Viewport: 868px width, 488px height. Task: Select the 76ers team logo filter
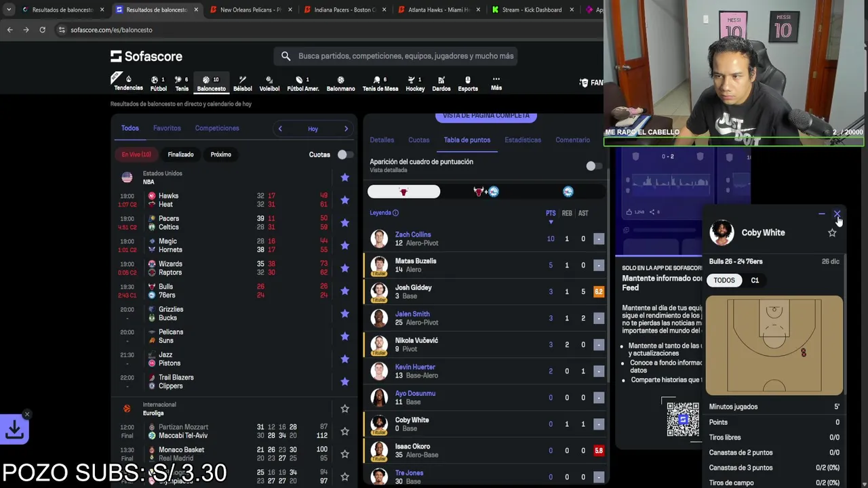568,192
